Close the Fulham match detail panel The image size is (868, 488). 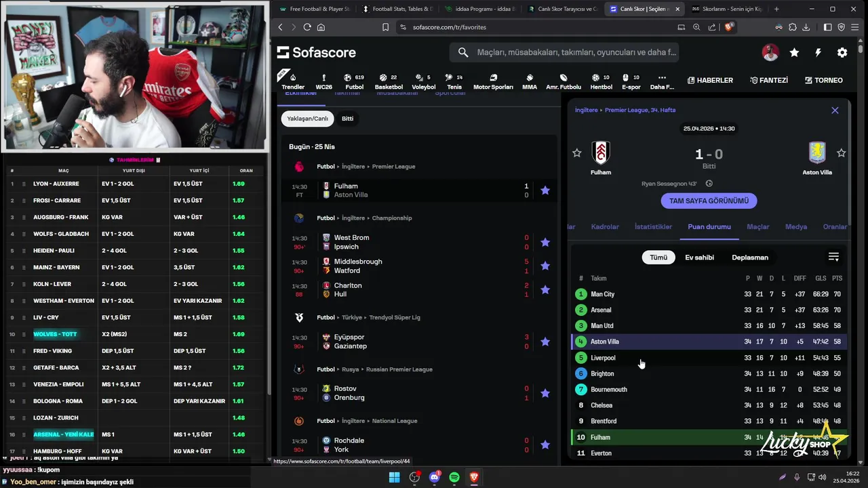click(835, 110)
